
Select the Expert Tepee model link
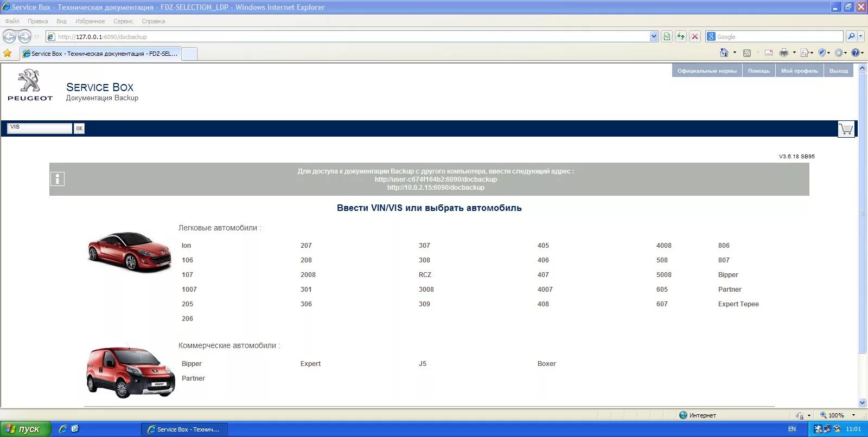pos(738,304)
